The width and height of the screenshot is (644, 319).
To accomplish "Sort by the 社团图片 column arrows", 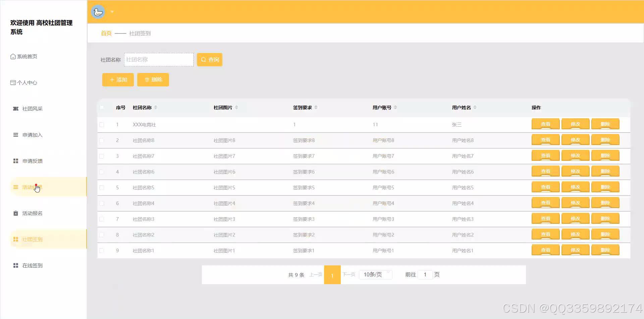I will click(236, 108).
